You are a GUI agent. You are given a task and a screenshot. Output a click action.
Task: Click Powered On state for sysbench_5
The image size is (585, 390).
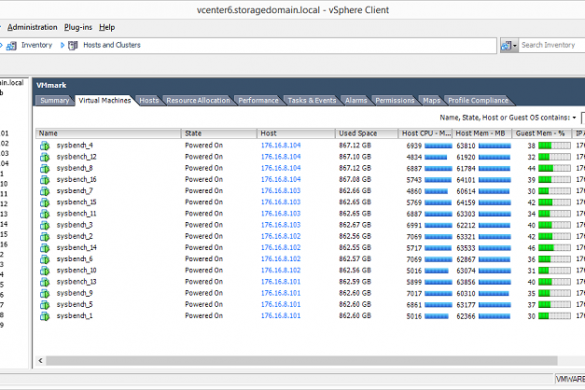(x=204, y=305)
